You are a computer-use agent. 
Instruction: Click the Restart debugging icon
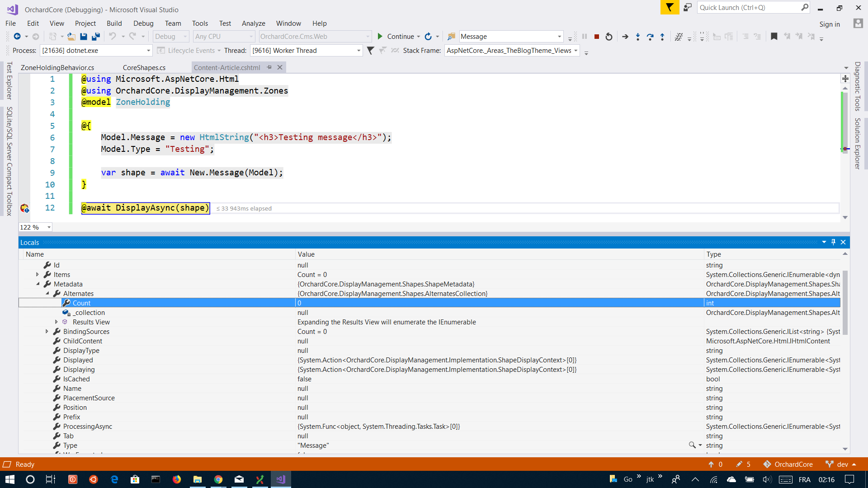609,37
